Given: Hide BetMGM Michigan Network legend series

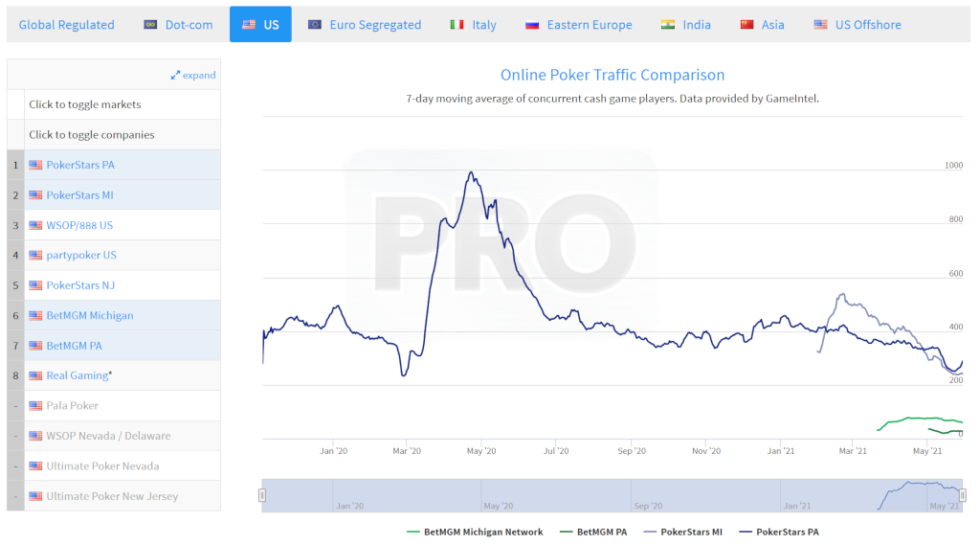Looking at the screenshot, I should (x=475, y=533).
